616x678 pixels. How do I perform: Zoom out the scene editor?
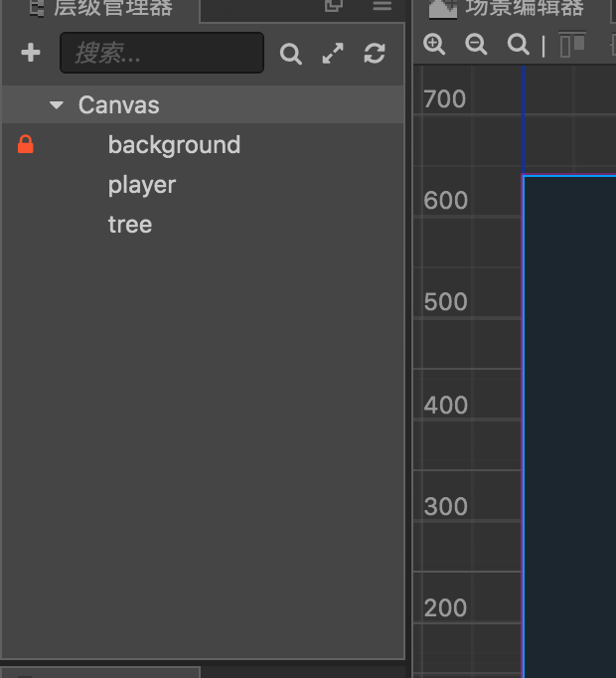(x=476, y=44)
